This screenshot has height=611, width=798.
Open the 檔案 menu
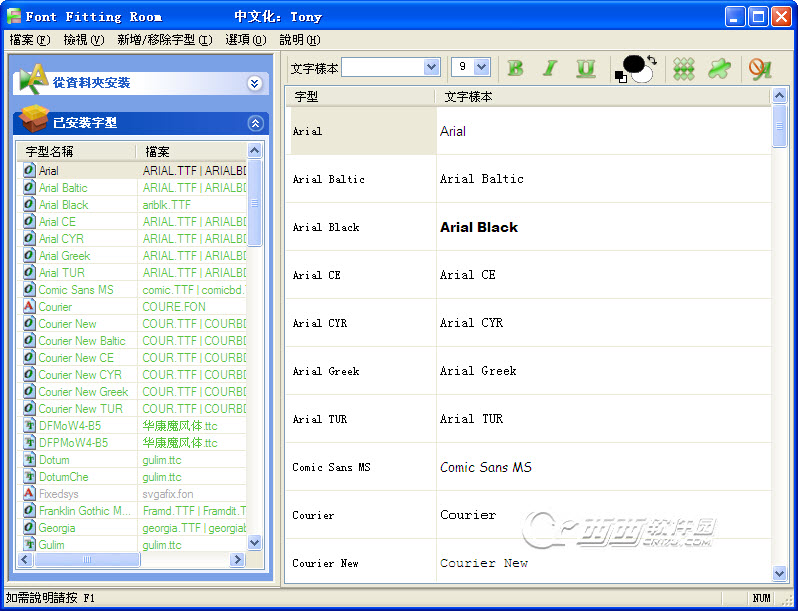click(29, 40)
